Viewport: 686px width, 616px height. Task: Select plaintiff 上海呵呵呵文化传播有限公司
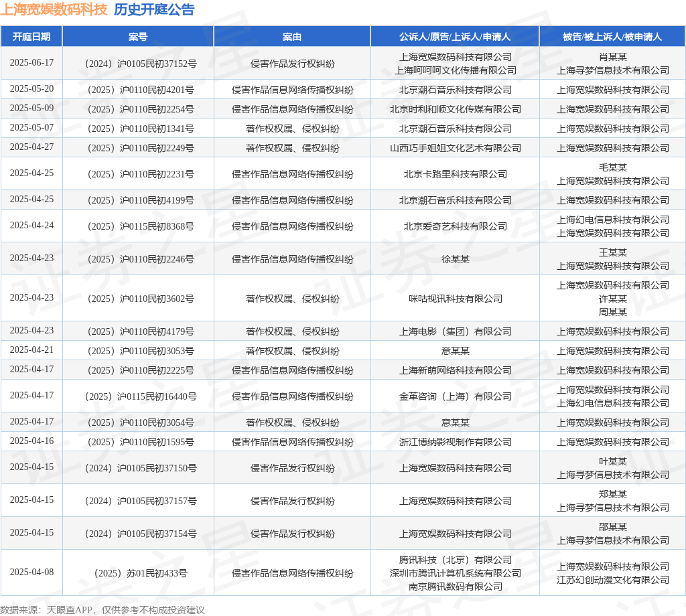click(x=456, y=70)
